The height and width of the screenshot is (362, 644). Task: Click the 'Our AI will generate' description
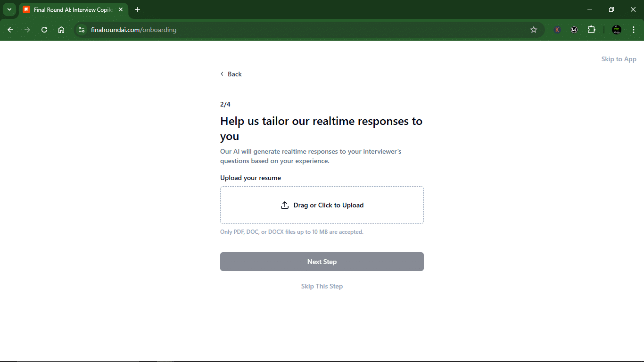(311, 156)
